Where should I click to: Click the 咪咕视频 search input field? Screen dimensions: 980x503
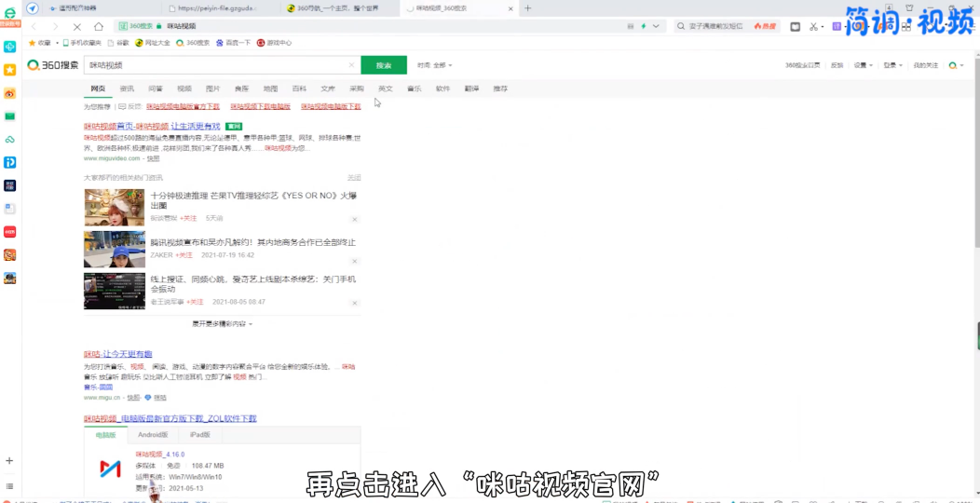(214, 65)
